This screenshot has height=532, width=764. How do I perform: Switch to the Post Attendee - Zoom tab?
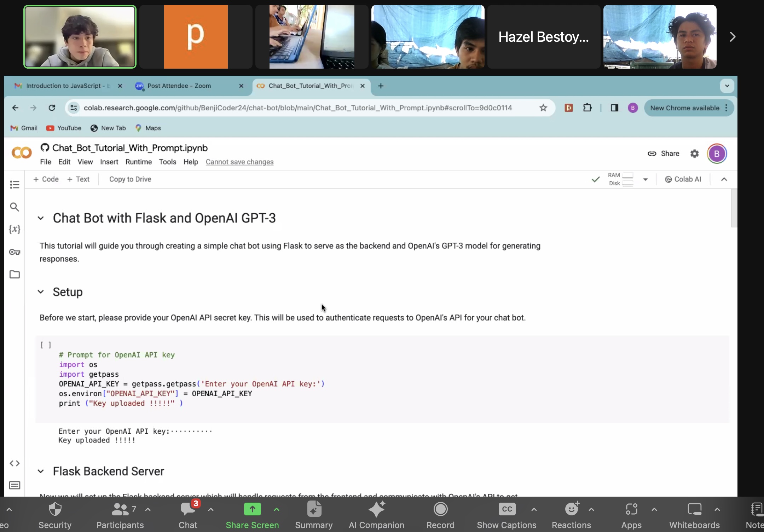(179, 86)
